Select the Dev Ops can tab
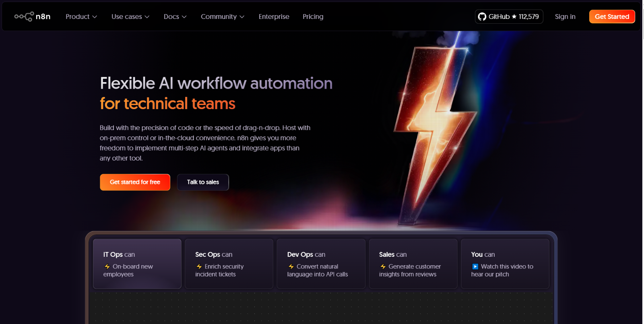 point(321,264)
